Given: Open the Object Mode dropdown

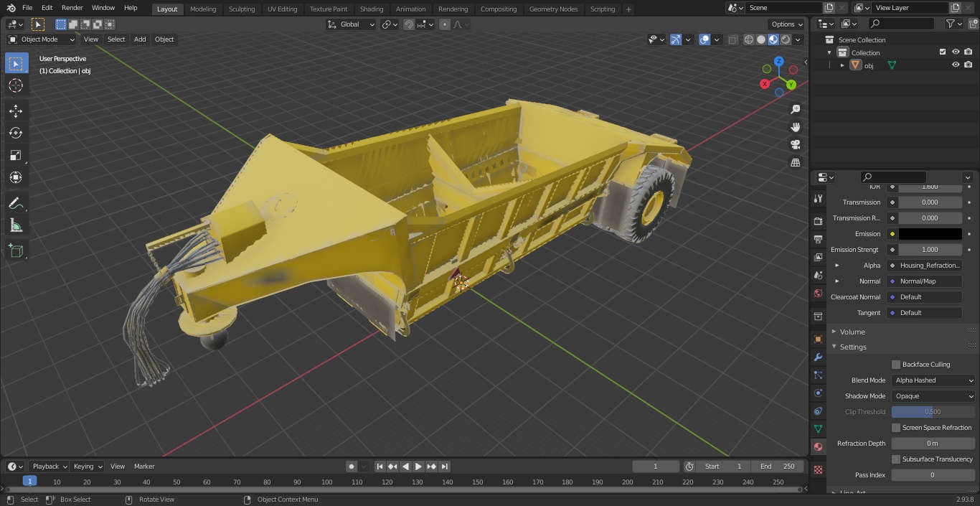Looking at the screenshot, I should tap(42, 39).
